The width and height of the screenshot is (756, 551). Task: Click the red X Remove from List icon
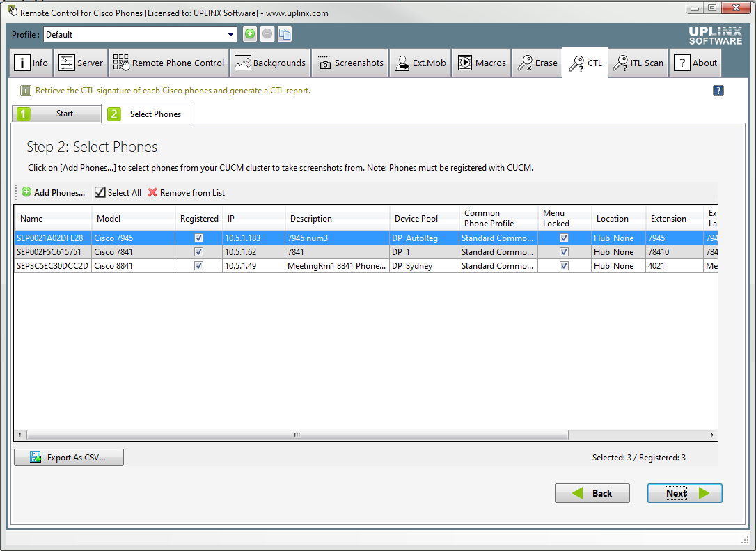pyautogui.click(x=152, y=192)
